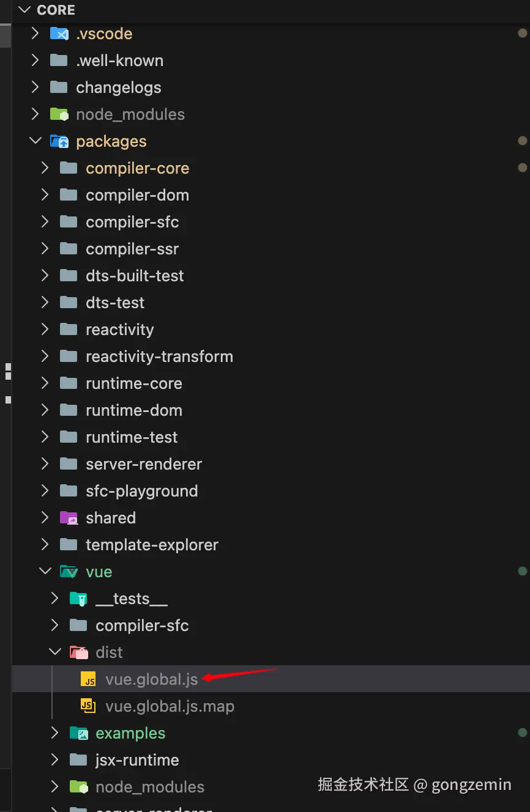Click the vue.global.js file icon
This screenshot has width=530, height=812.
coord(89,679)
